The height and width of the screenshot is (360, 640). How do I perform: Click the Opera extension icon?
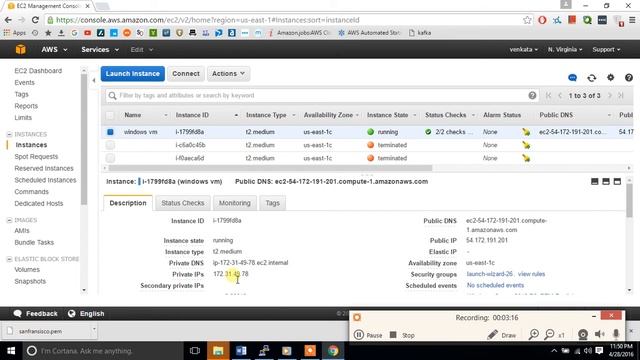542,20
